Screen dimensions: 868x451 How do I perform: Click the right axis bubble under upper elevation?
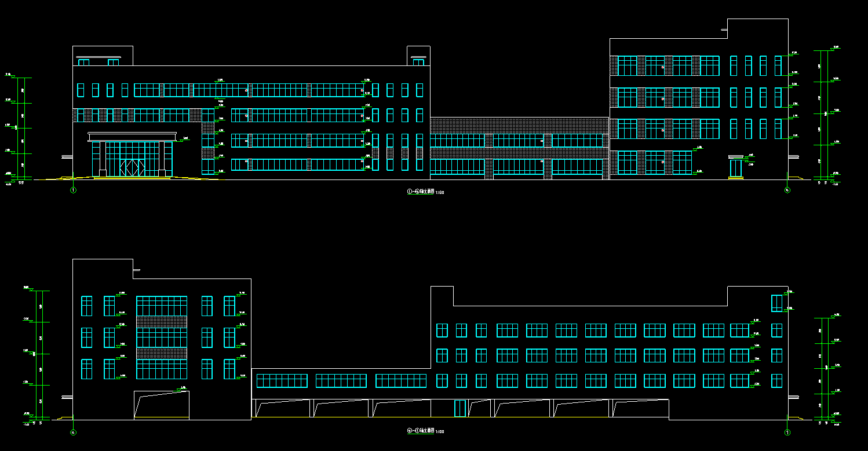787,190
